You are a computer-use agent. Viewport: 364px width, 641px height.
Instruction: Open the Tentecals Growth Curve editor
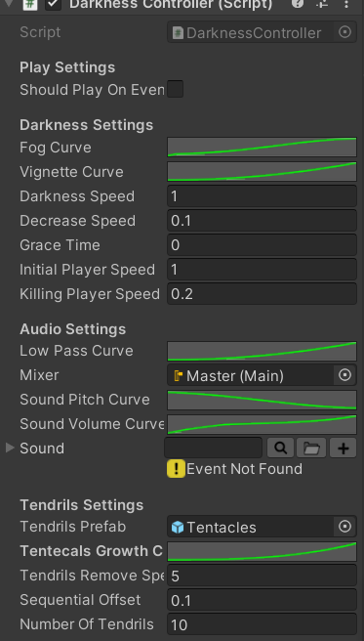[x=262, y=551]
